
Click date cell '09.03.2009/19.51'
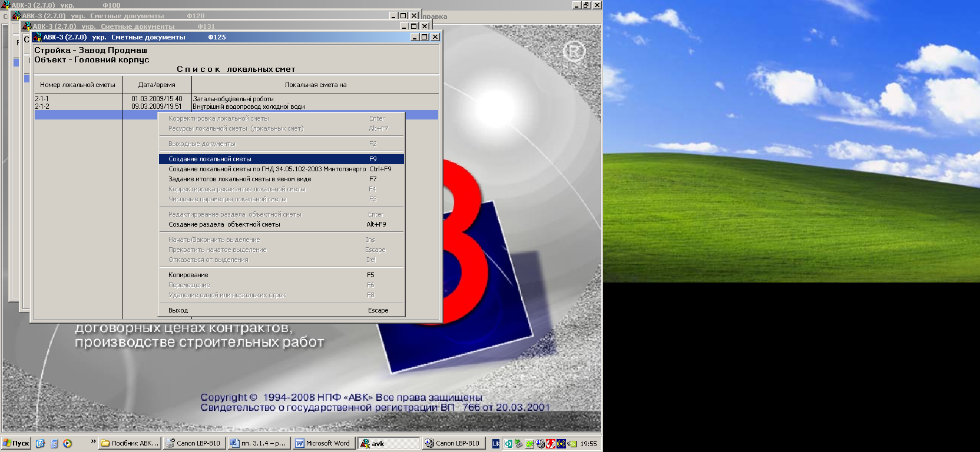[x=157, y=107]
